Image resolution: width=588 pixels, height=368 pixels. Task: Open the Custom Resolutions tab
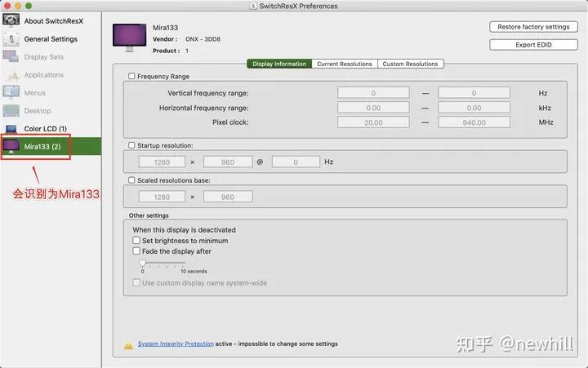[x=410, y=64]
